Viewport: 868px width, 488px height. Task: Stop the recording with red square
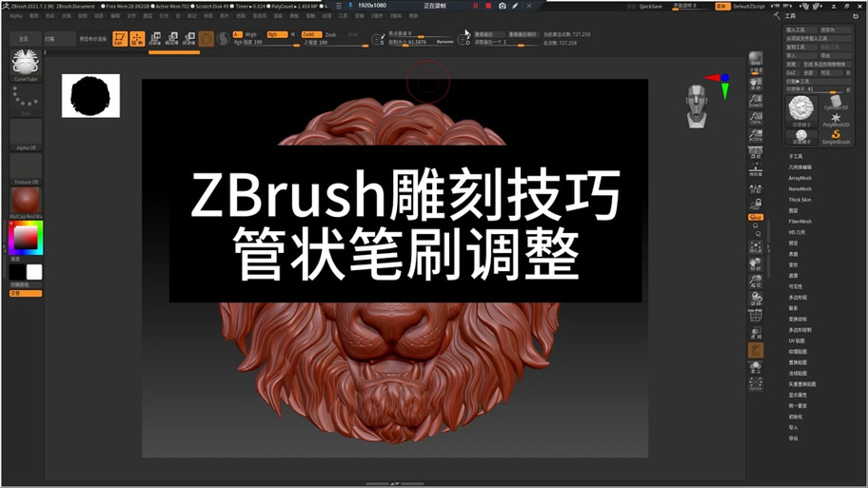click(488, 6)
